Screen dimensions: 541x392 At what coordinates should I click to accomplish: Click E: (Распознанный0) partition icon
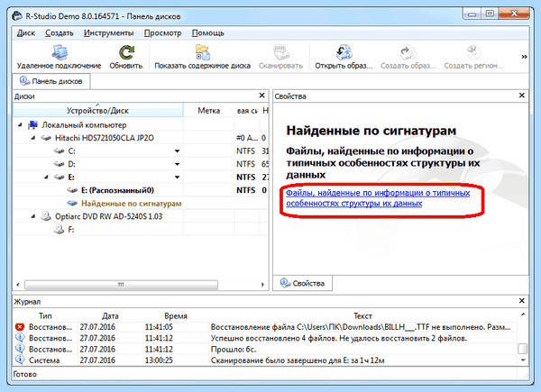point(72,190)
